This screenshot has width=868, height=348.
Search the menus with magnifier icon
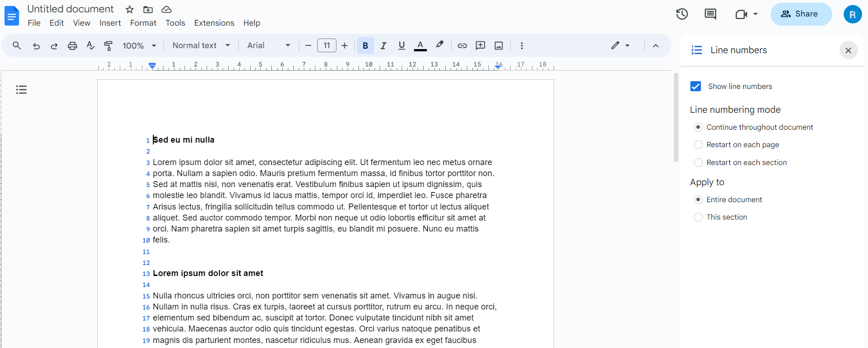tap(17, 45)
